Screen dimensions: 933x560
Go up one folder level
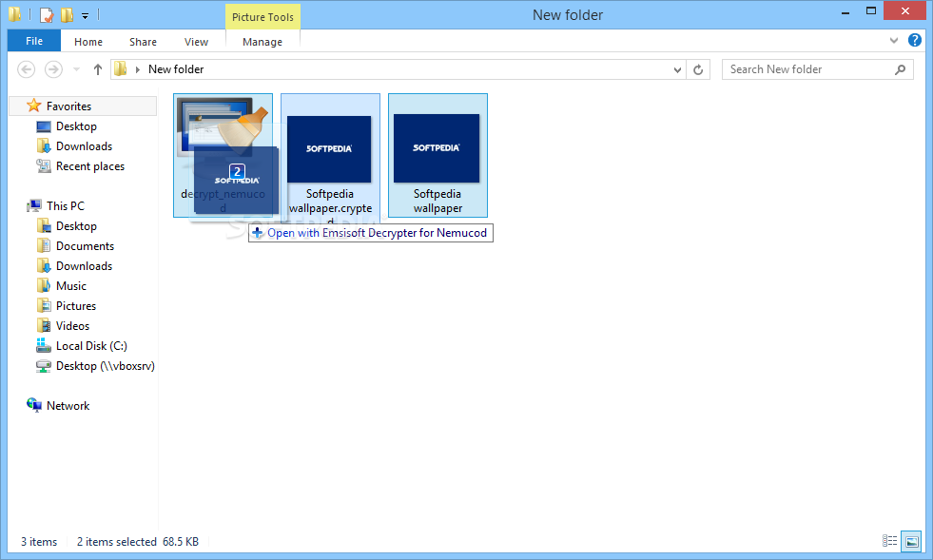98,69
